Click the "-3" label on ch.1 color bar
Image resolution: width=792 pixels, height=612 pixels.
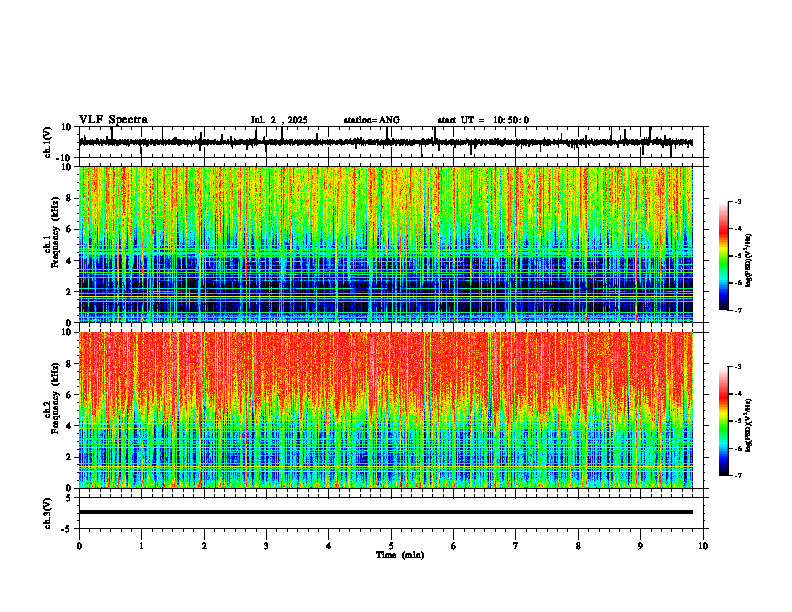(x=738, y=202)
